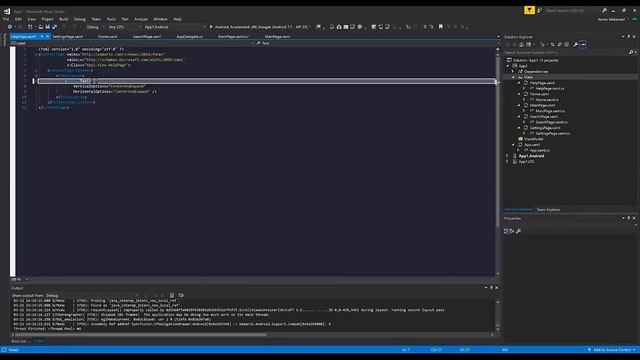This screenshot has width=640, height=360.
Task: Select SettingsPage.xaml in Solution Explorer
Action: click(545, 128)
